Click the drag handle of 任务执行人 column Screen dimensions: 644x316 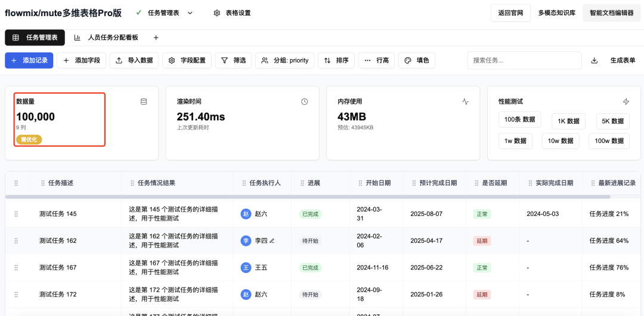tap(244, 183)
